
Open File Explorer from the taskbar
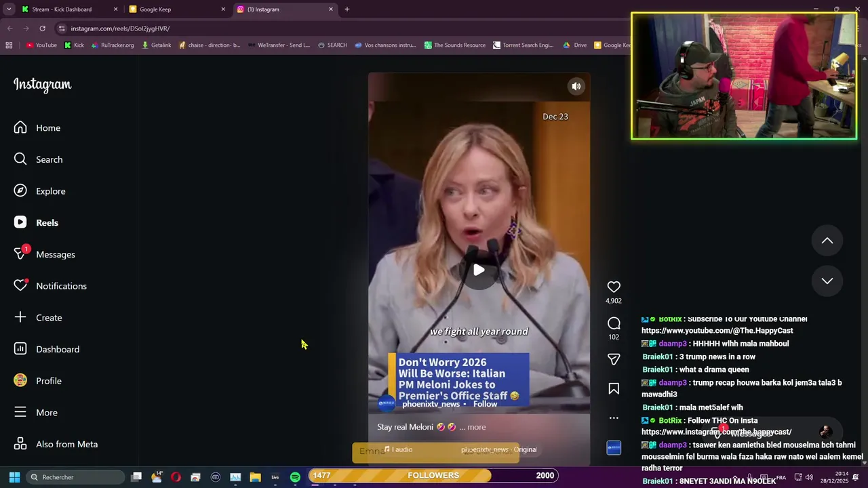click(255, 477)
